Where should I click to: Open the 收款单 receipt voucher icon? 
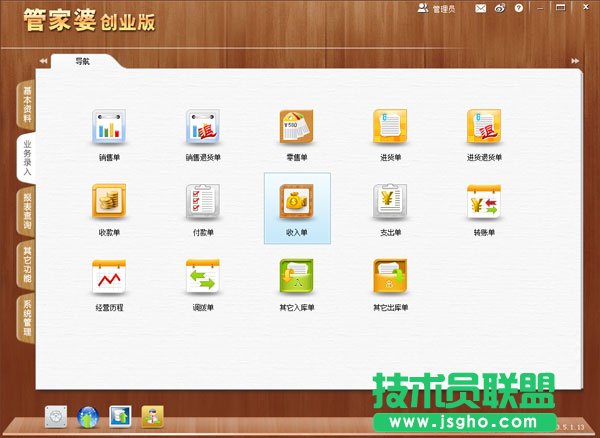[x=109, y=202]
